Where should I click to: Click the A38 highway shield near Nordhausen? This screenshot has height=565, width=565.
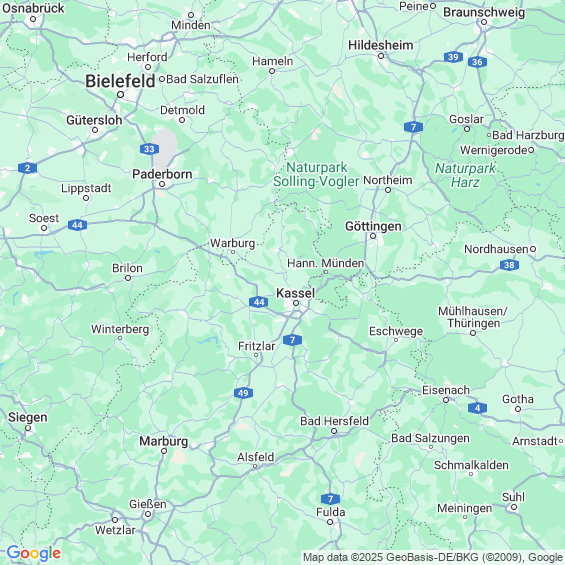[x=509, y=265]
